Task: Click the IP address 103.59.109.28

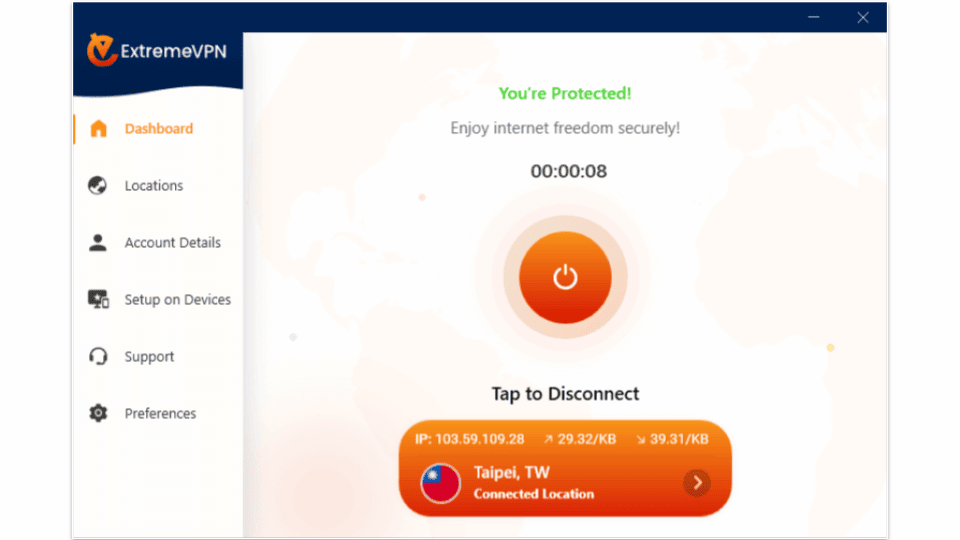Action: point(470,439)
